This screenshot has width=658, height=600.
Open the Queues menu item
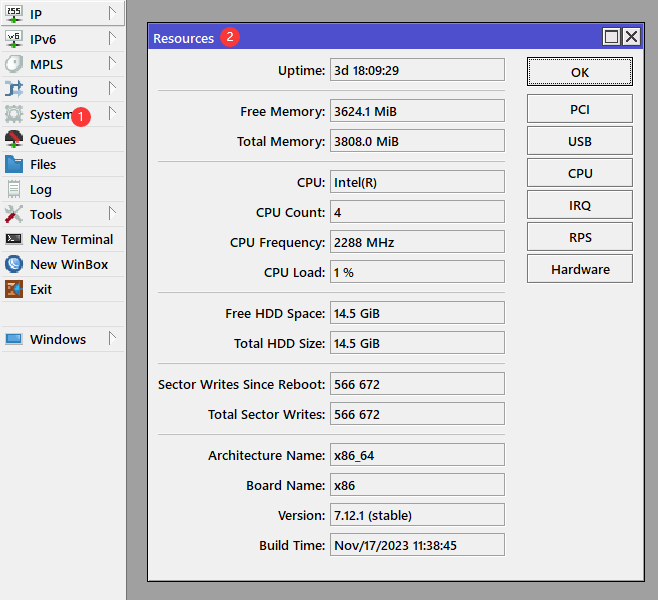coord(63,139)
